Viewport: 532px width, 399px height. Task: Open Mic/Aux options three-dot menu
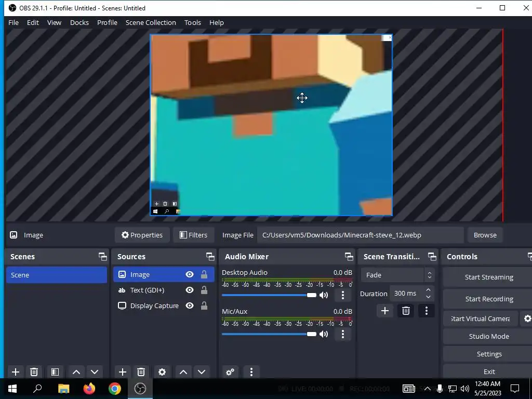pyautogui.click(x=343, y=334)
